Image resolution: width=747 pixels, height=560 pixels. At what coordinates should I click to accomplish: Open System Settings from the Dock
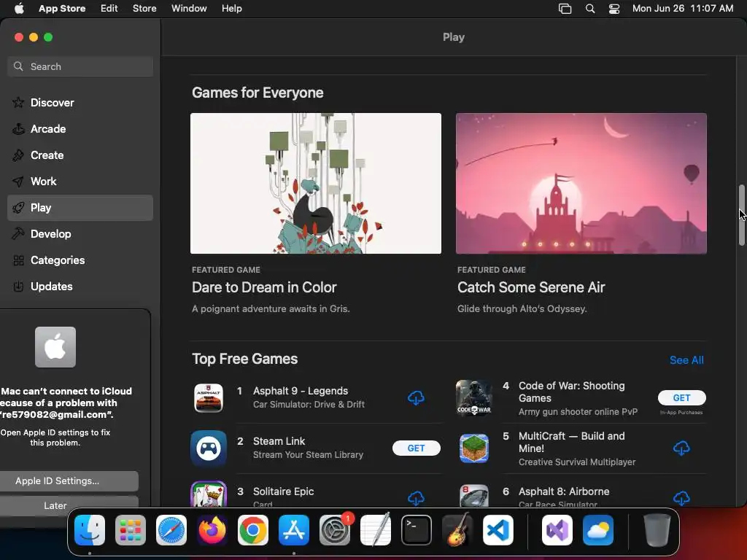pos(334,530)
